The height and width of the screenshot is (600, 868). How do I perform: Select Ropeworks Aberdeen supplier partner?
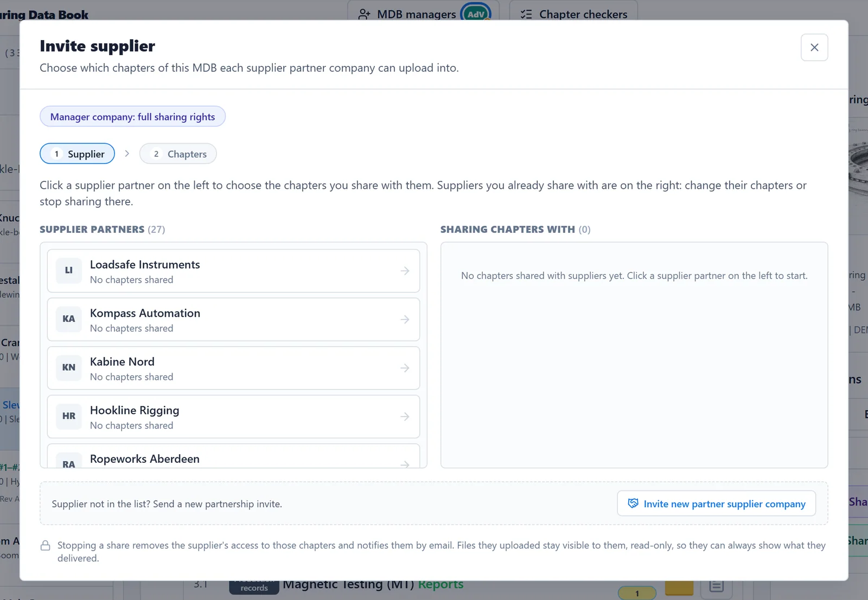point(233,456)
